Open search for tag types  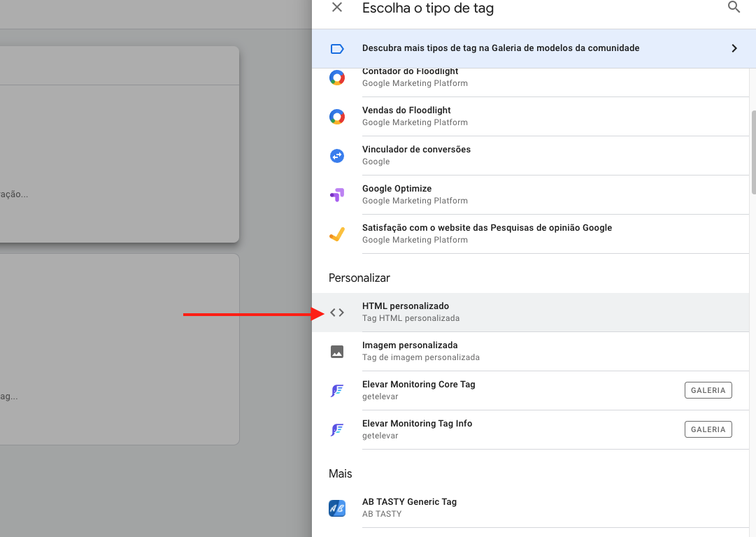coord(734,7)
